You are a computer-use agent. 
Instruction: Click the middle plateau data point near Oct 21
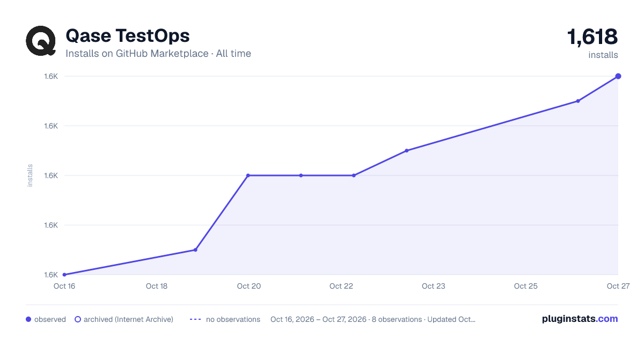click(301, 175)
